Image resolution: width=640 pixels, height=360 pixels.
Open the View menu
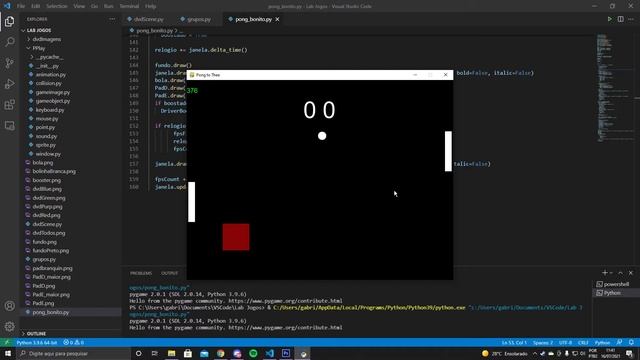(79, 6)
